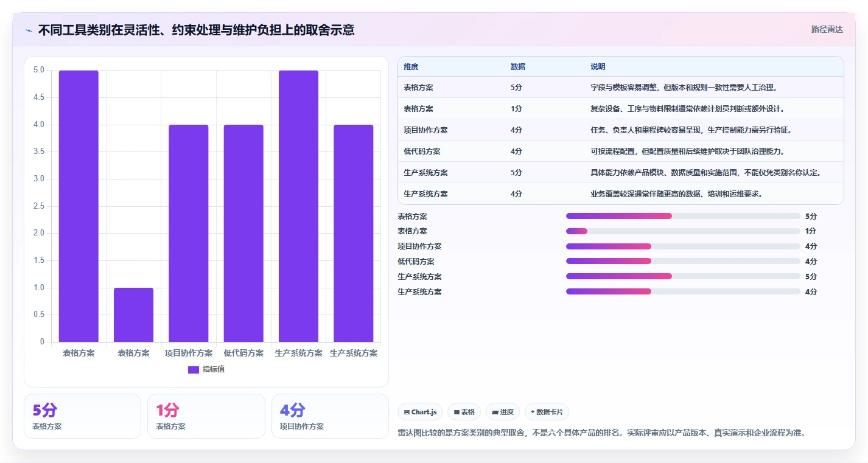Select the 数据卡片 tag chip

(x=547, y=412)
